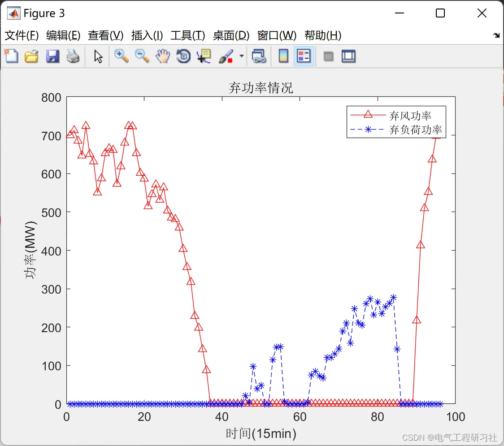Choose the Data Cursor tool
Screen dimensions: 504x446
pyautogui.click(x=204, y=56)
